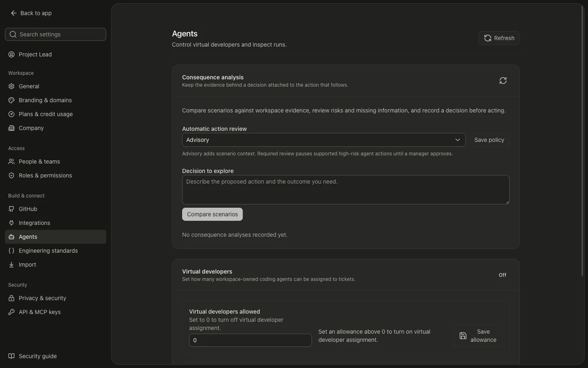The height and width of the screenshot is (368, 588).
Task: Click the "Security" section label in the sidebar
Action: pyautogui.click(x=18, y=285)
